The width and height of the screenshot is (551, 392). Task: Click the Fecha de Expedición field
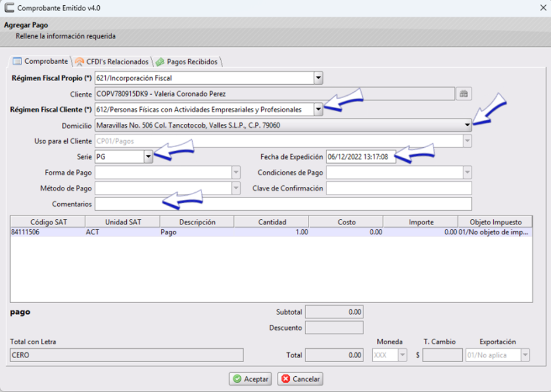point(361,157)
